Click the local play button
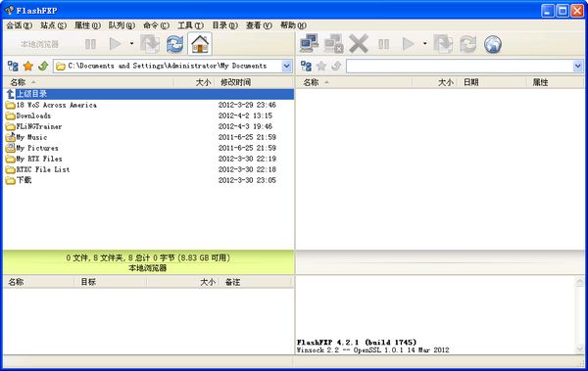 pos(115,44)
